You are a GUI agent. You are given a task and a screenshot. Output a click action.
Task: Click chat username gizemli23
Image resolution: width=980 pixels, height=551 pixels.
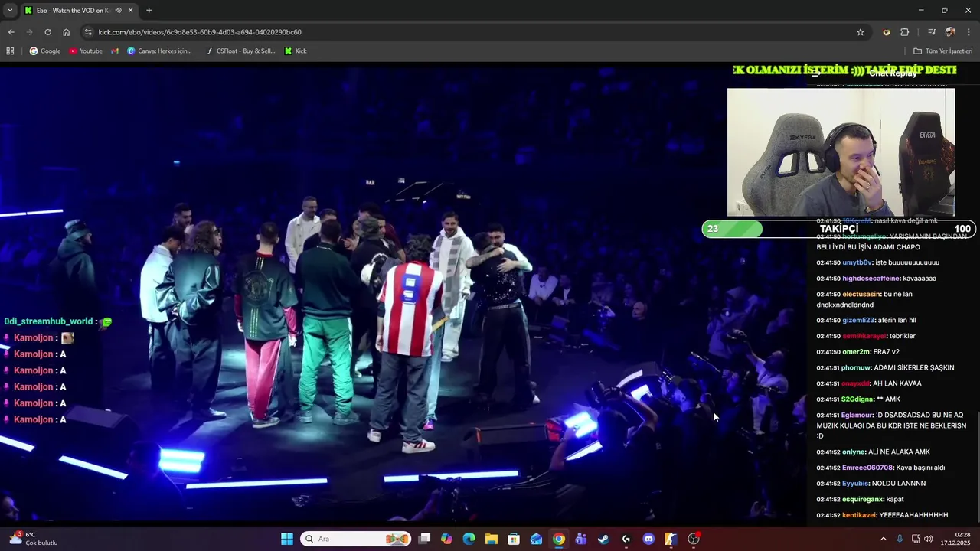857,321
